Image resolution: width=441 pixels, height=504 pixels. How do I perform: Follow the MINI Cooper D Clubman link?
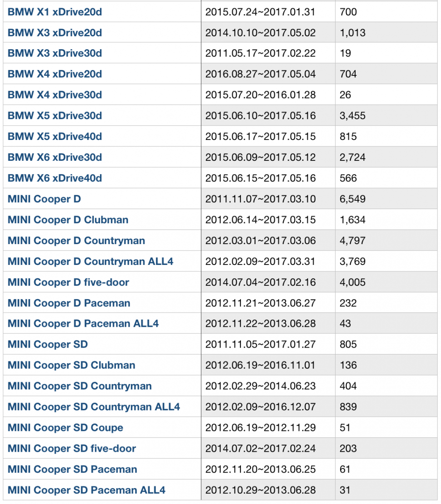(68, 220)
